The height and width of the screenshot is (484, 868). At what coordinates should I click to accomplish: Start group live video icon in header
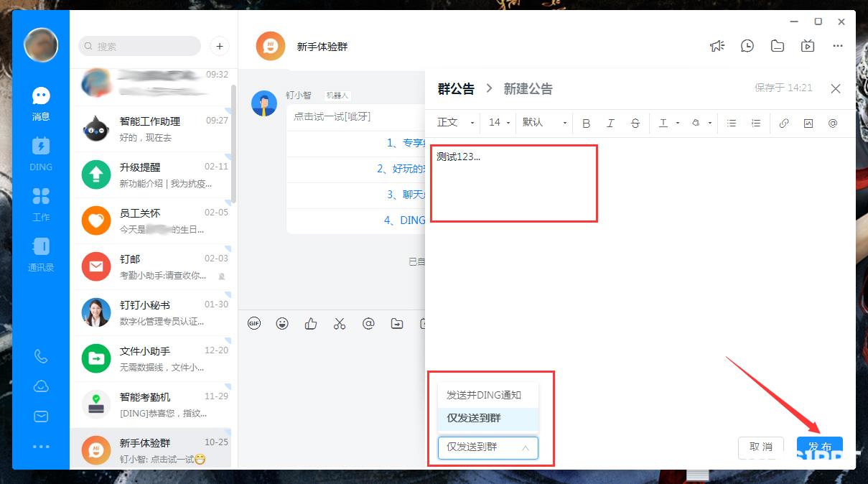click(808, 46)
